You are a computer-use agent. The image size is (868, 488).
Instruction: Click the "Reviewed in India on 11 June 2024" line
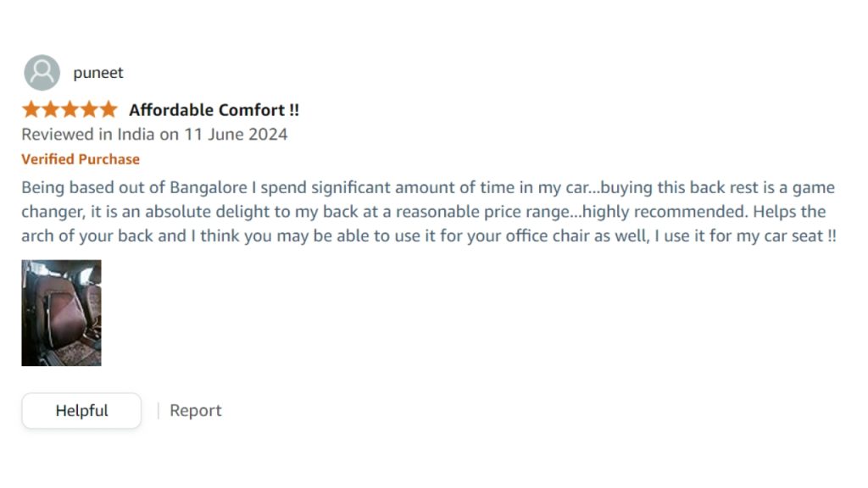tap(154, 134)
